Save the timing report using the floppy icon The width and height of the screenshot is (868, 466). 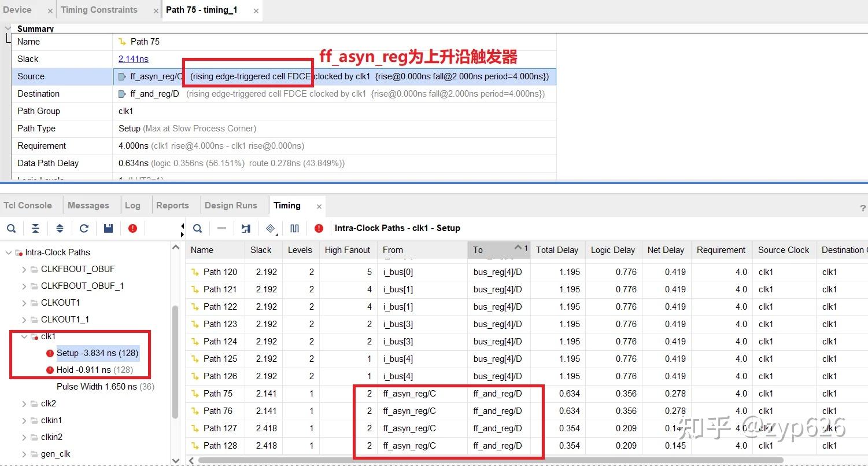coord(108,228)
